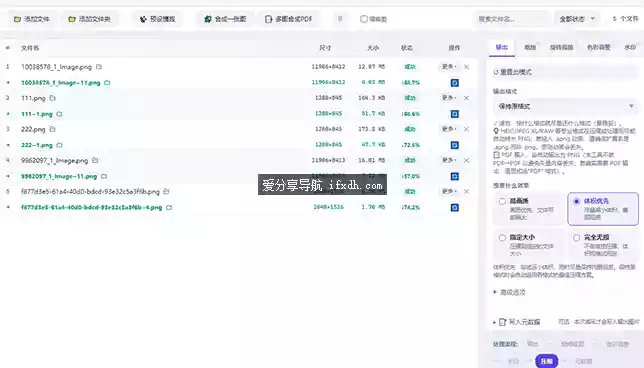The image size is (644, 368).
Task: Switch to the 旋转裁剪 rotate crop tab
Action: click(561, 47)
